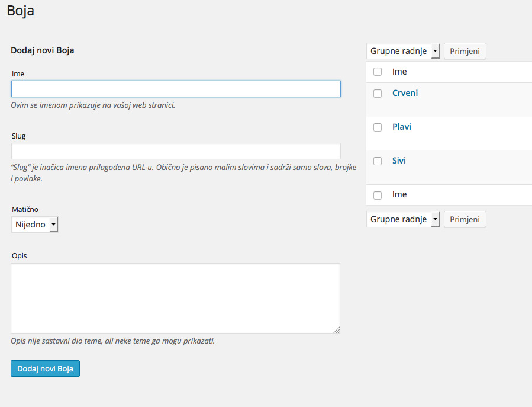The width and height of the screenshot is (532, 407).
Task: Open the bottom Grupne radnje dropdown
Action: pos(403,219)
